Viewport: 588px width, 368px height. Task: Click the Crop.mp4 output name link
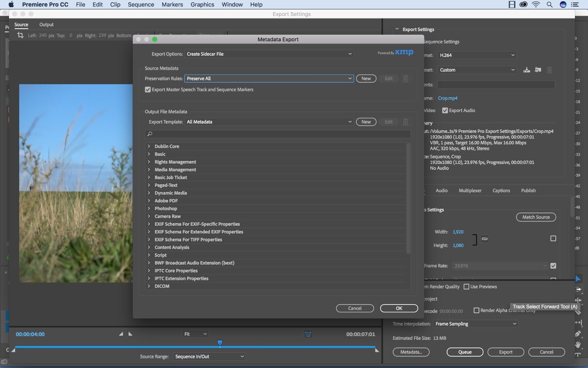(448, 98)
